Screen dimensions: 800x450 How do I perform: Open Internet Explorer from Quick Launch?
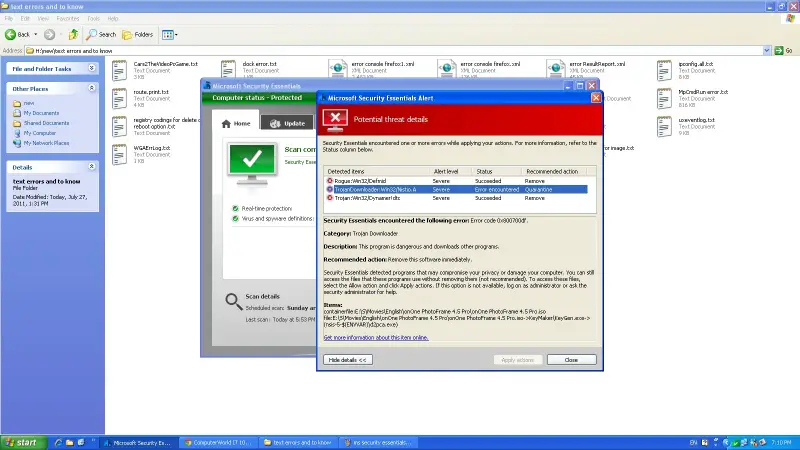58,442
